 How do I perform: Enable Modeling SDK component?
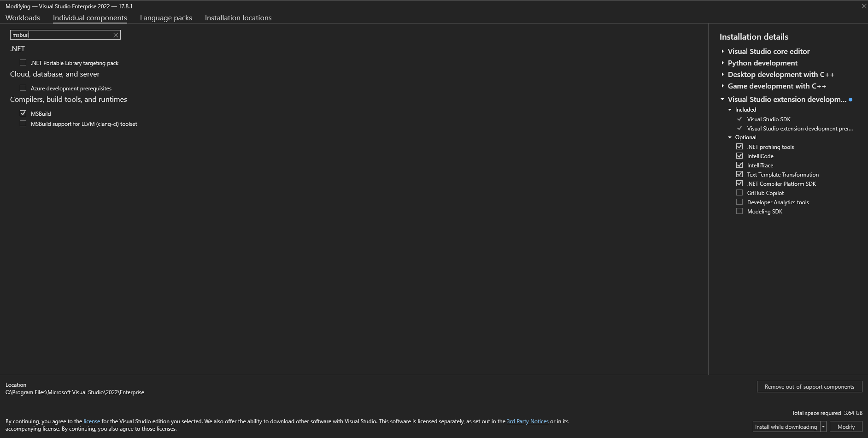click(x=739, y=211)
